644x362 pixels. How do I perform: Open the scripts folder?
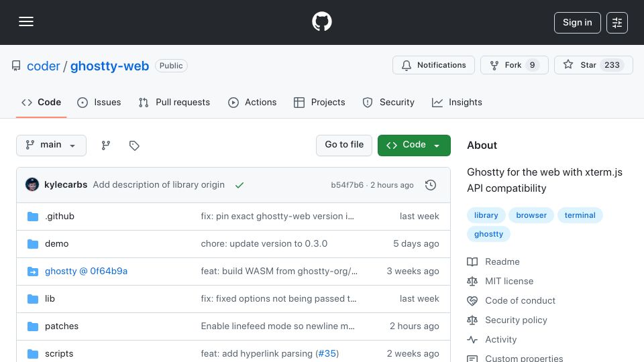point(59,354)
